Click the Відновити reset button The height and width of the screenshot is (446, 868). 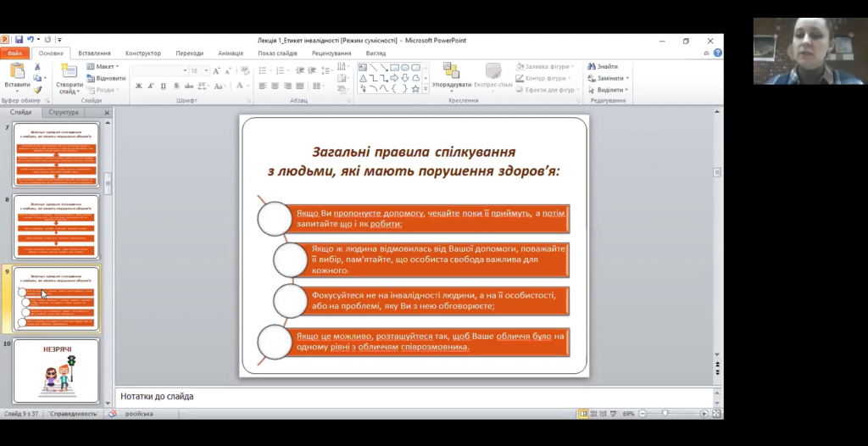click(106, 78)
